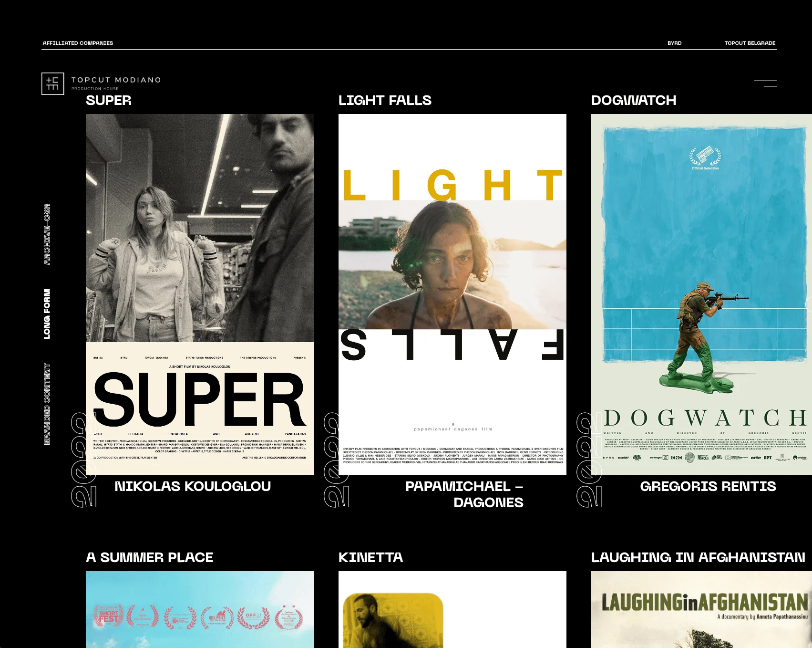
Task: Open the hamburger menu lines icon
Action: (765, 84)
